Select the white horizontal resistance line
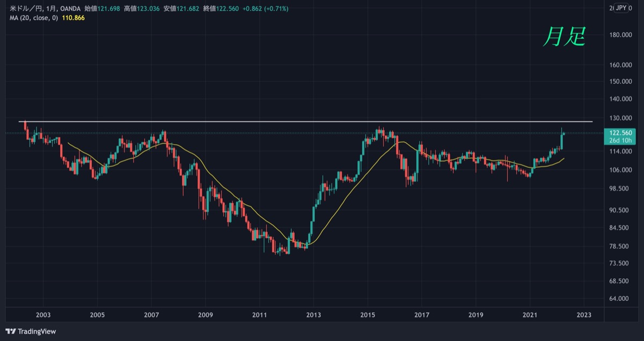Screen dimensions: 644x341 pos(306,122)
